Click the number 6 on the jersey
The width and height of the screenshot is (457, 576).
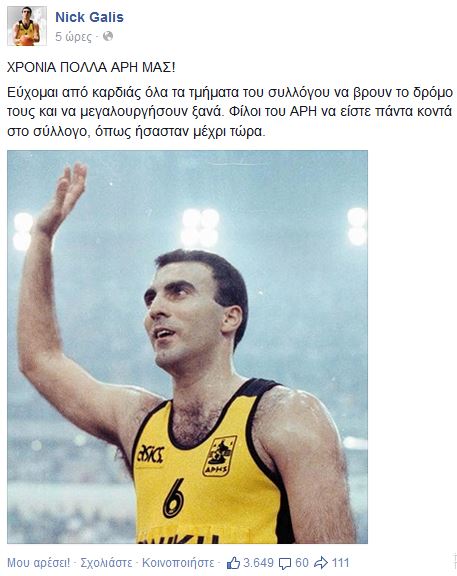[173, 498]
